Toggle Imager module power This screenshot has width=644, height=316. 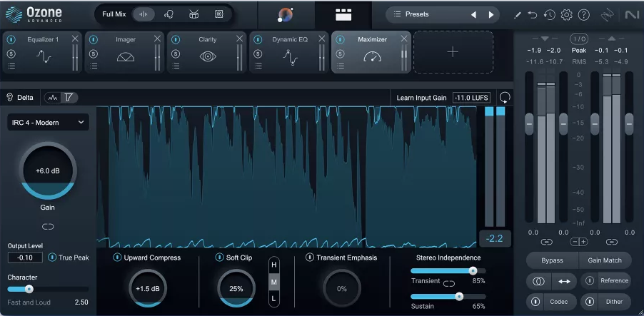[x=94, y=40]
